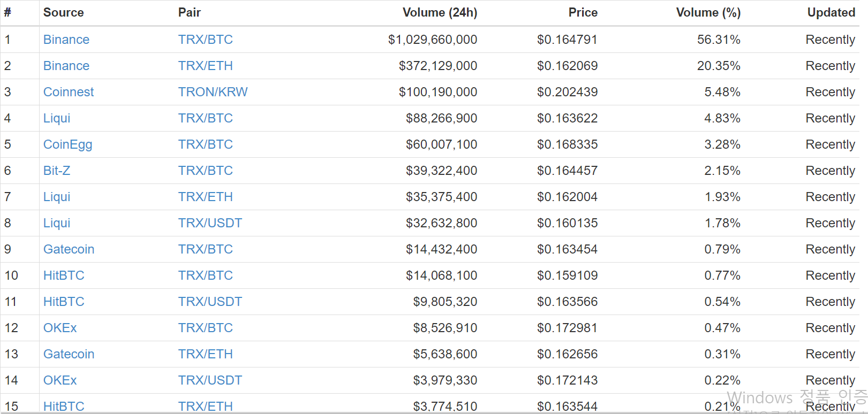
Task: Open TRX/BTC pair in Bit-Z row
Action: coord(206,171)
